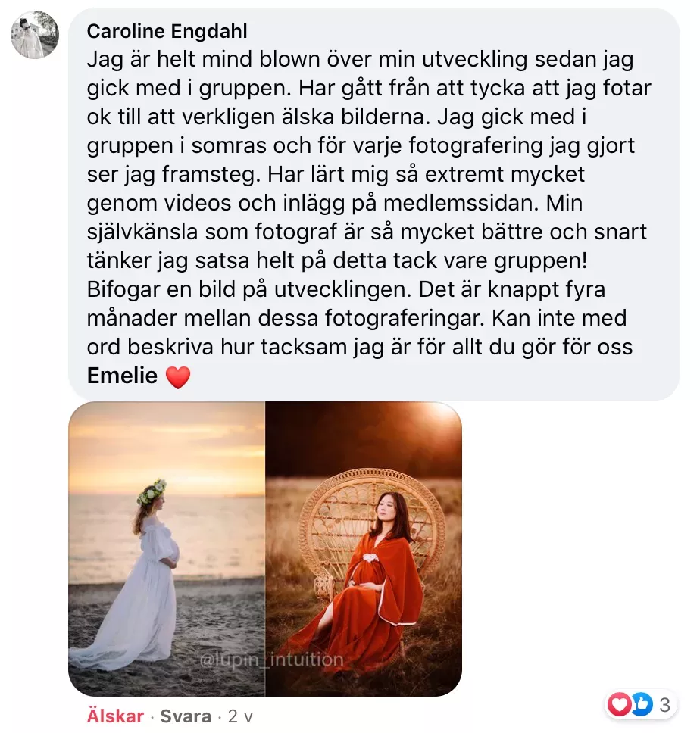The image size is (700, 733).
Task: Open the 2 v timestamp link
Action: [x=240, y=716]
